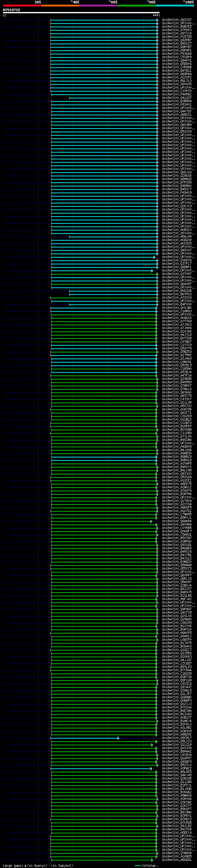Image resolution: width=197 pixels, height=868 pixels.
Task: Select label UniRef100_B4FVU0
Action: click(177, 304)
